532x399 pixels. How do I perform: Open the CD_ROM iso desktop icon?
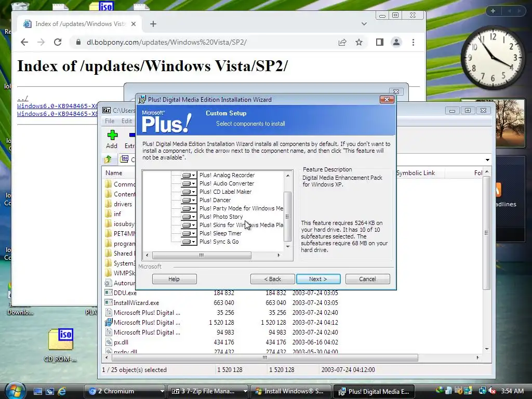point(60,344)
